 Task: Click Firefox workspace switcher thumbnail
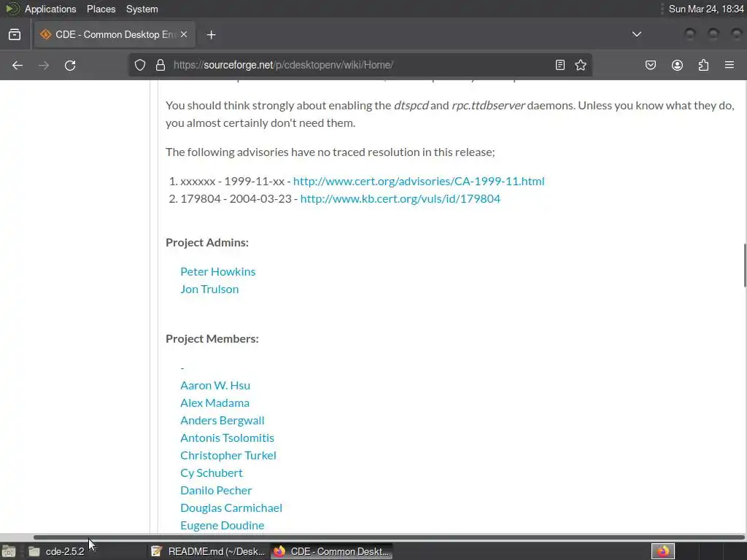coord(662,551)
